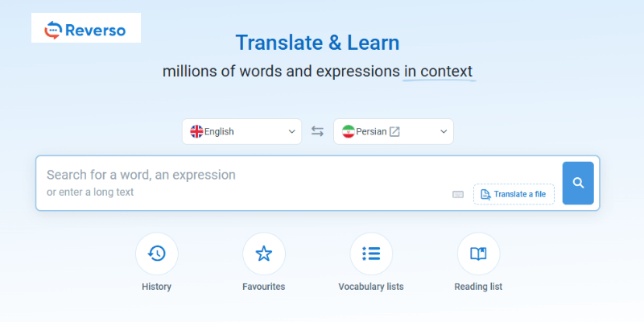Screen dimensions: 644x322
Task: Click the UK flag in source language
Action: pos(196,131)
